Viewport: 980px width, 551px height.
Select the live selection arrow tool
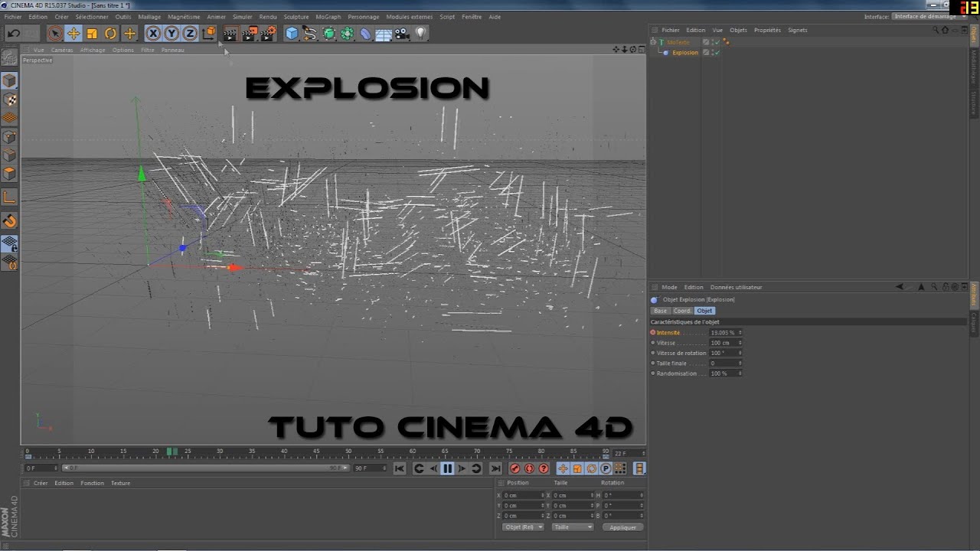pyautogui.click(x=54, y=33)
